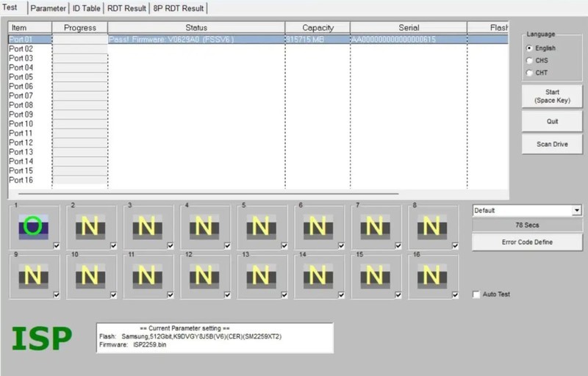Uncheck the port 1 enable checkbox
This screenshot has height=376, width=588.
point(57,246)
